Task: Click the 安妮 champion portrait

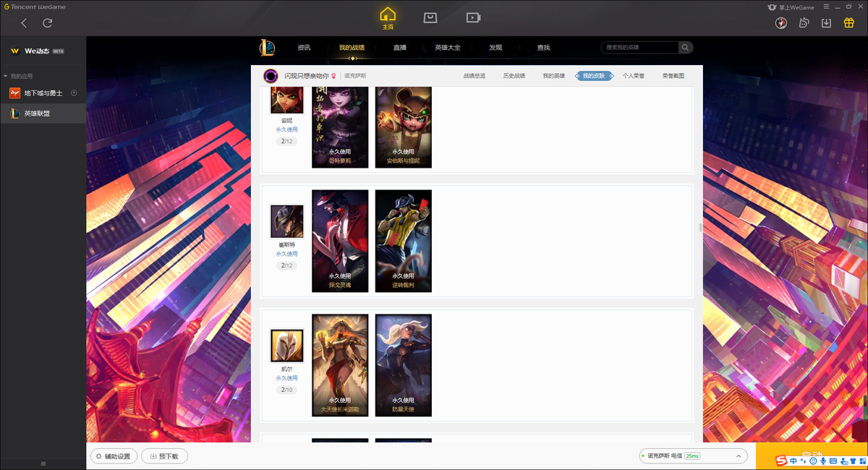Action: (x=287, y=100)
